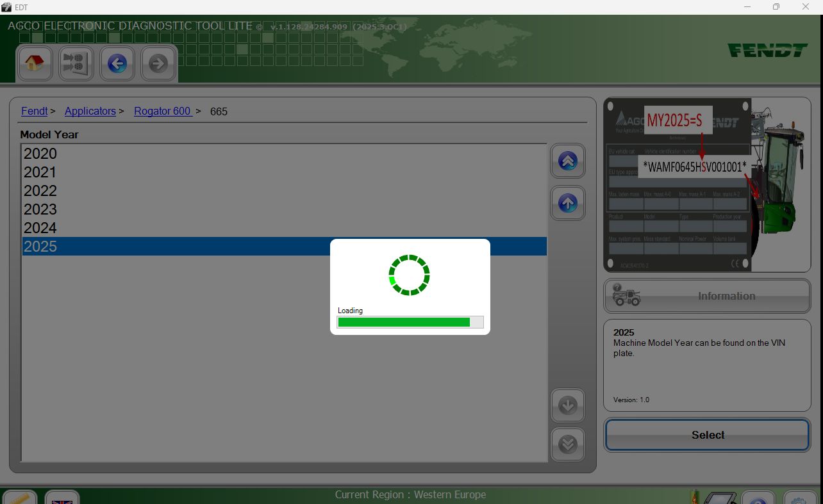Image resolution: width=823 pixels, height=504 pixels.
Task: Close the EDT window
Action: [x=806, y=7]
